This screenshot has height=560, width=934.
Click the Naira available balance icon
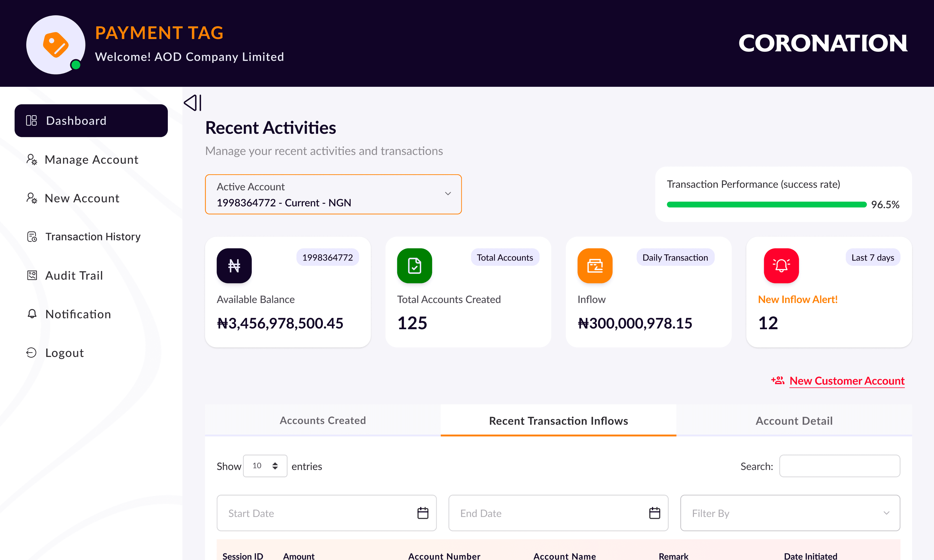point(234,266)
